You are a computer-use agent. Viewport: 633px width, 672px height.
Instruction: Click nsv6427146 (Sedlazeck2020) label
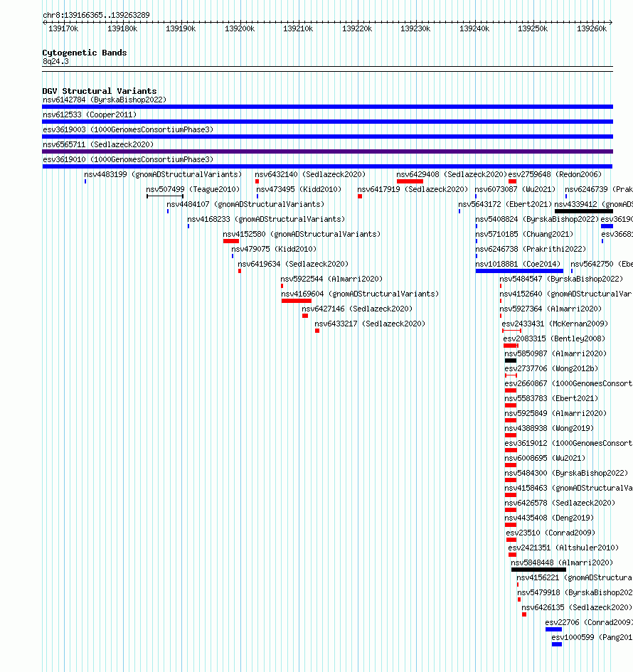[x=357, y=309]
